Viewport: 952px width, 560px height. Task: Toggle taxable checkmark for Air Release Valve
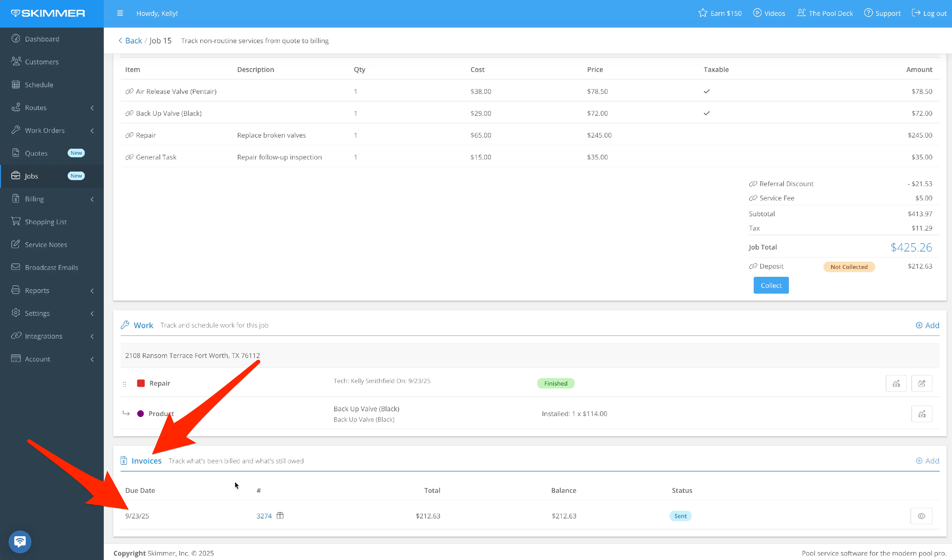(706, 91)
